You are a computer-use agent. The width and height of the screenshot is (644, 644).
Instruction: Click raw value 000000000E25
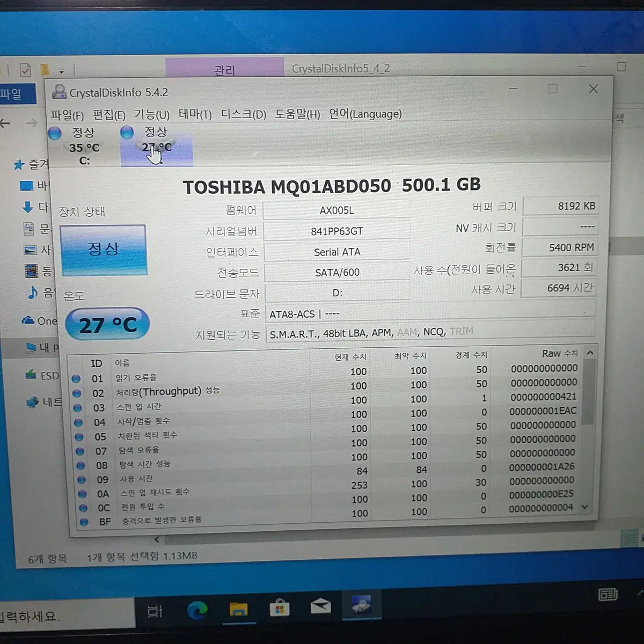[x=541, y=494]
